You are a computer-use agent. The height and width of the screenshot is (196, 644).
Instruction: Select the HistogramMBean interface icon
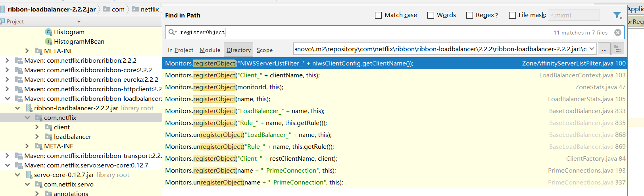point(49,41)
